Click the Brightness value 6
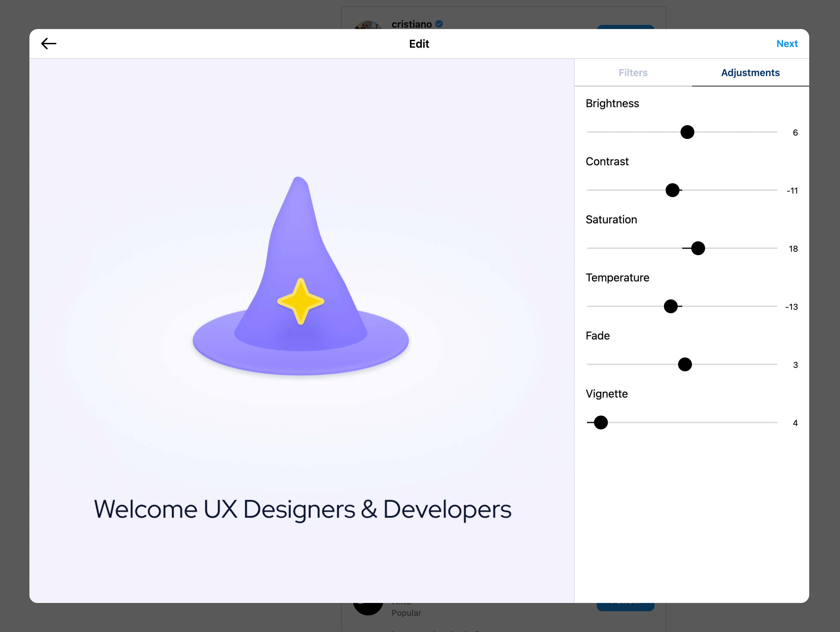The width and height of the screenshot is (840, 632). (x=795, y=133)
